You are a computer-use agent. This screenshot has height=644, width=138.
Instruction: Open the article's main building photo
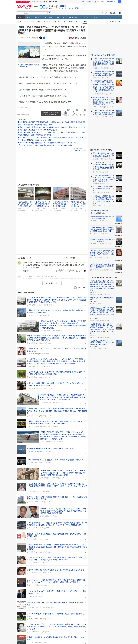pos(29,52)
